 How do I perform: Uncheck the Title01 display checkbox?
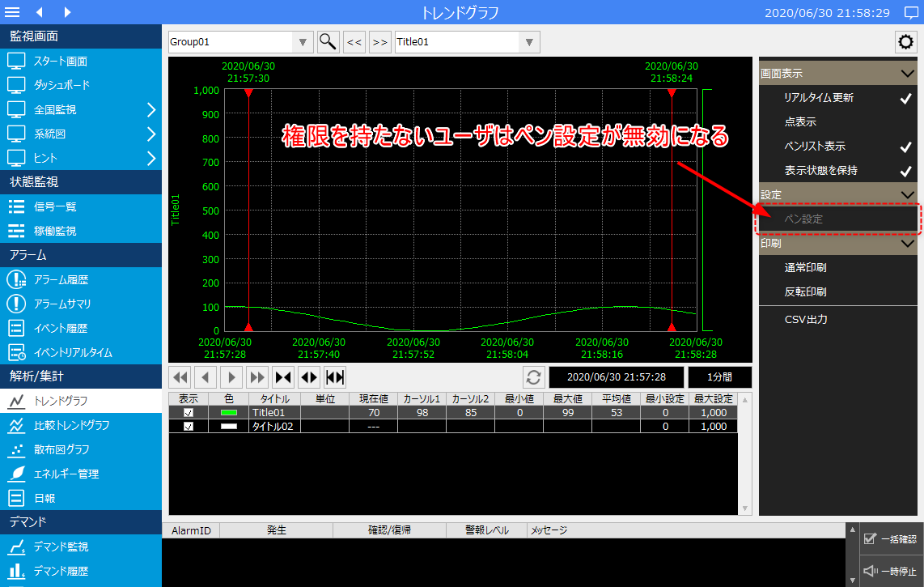coord(189,413)
